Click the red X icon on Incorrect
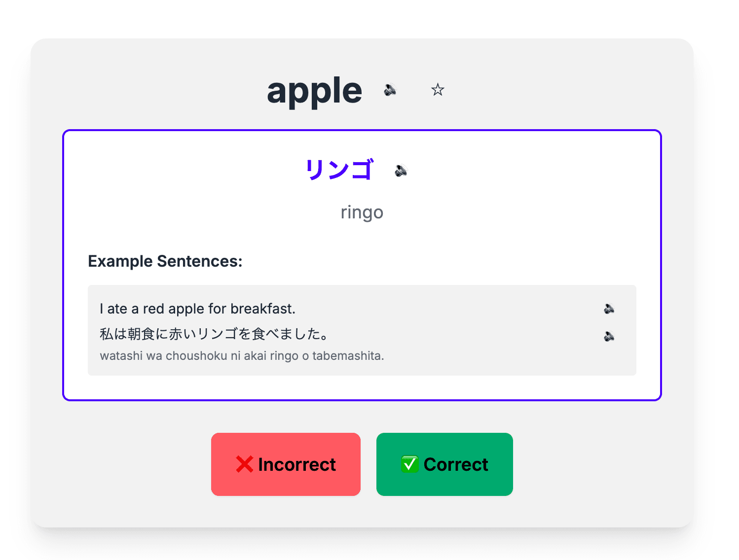739x560 pixels. point(245,464)
